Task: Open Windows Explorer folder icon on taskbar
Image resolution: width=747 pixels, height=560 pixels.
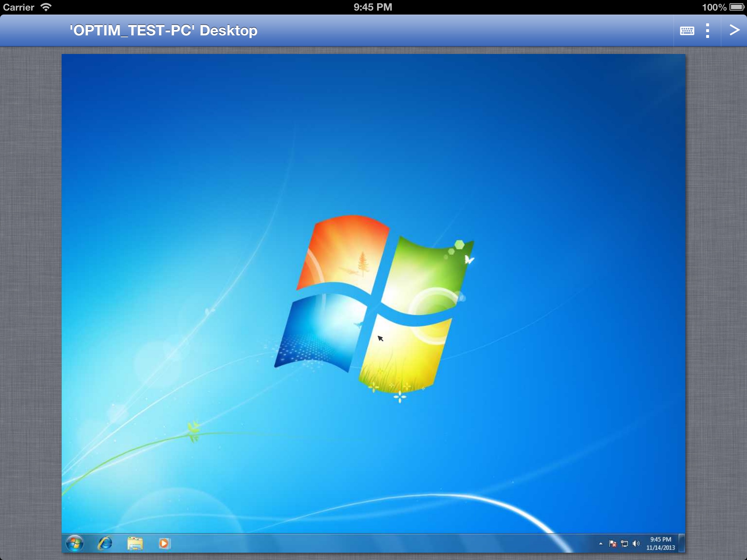Action: (135, 543)
